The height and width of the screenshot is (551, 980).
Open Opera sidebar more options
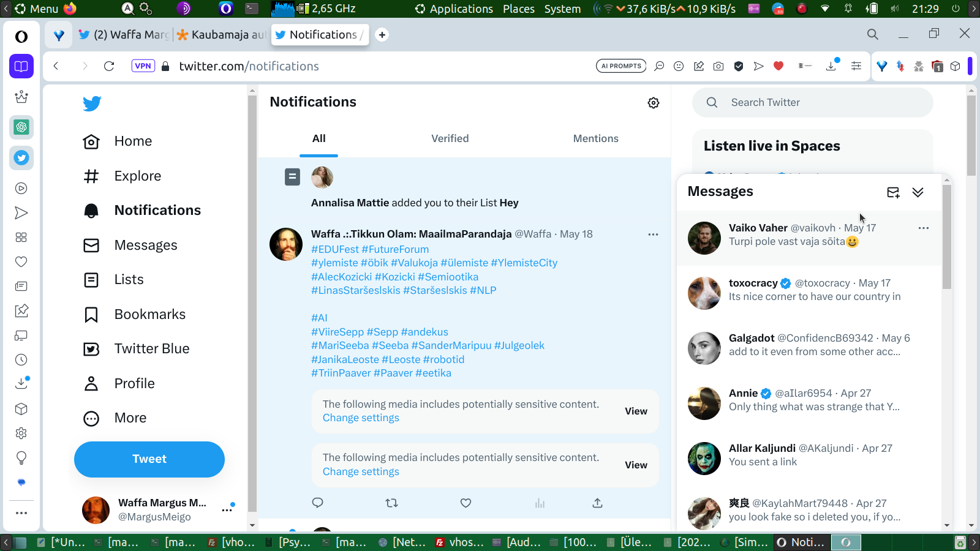pos(21,513)
